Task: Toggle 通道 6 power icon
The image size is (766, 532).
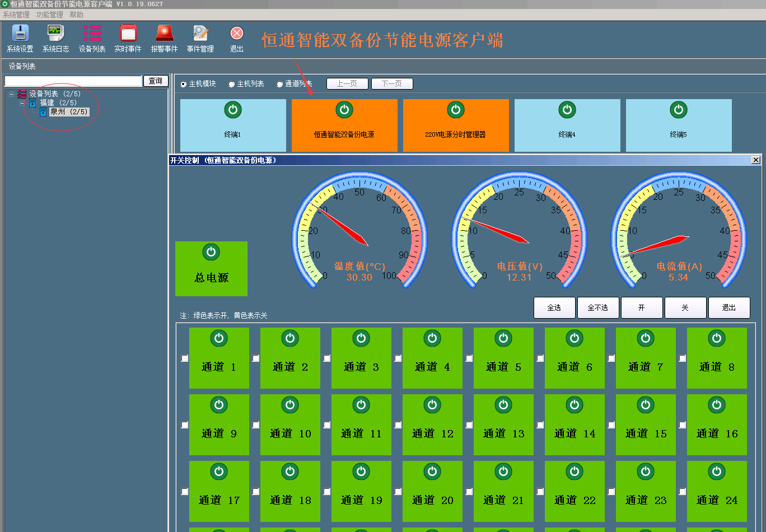Action: 574,338
